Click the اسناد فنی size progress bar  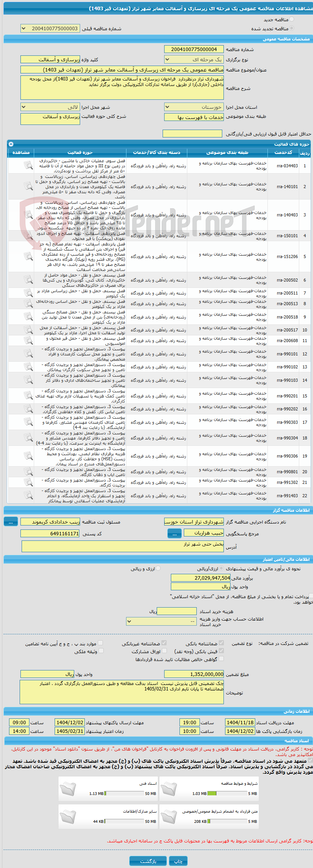pyautogui.click(x=124, y=793)
